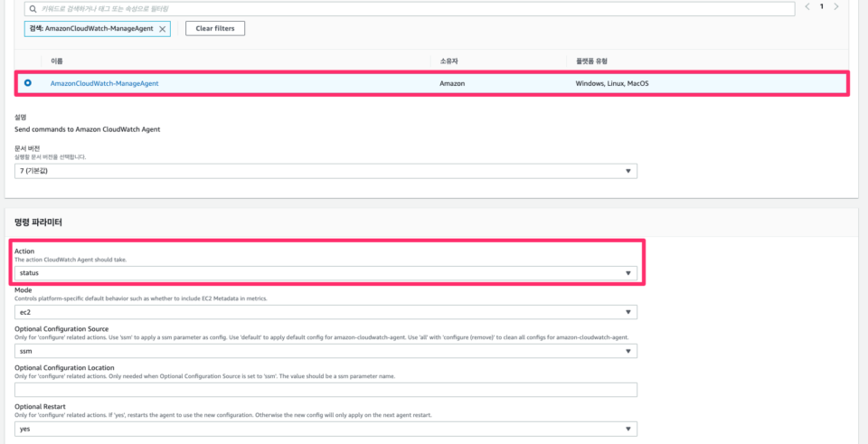Click the Optional Restart dropdown arrow
Screen dimensions: 868x444
pyautogui.click(x=627, y=429)
